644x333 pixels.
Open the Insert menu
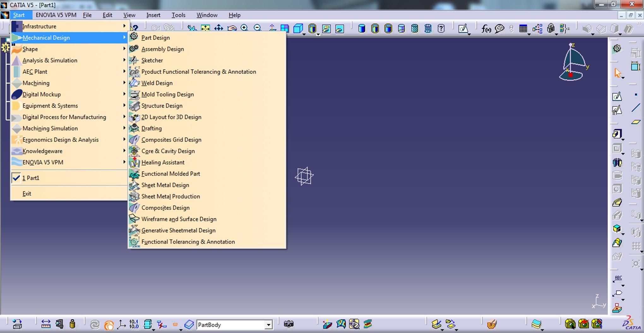click(153, 15)
